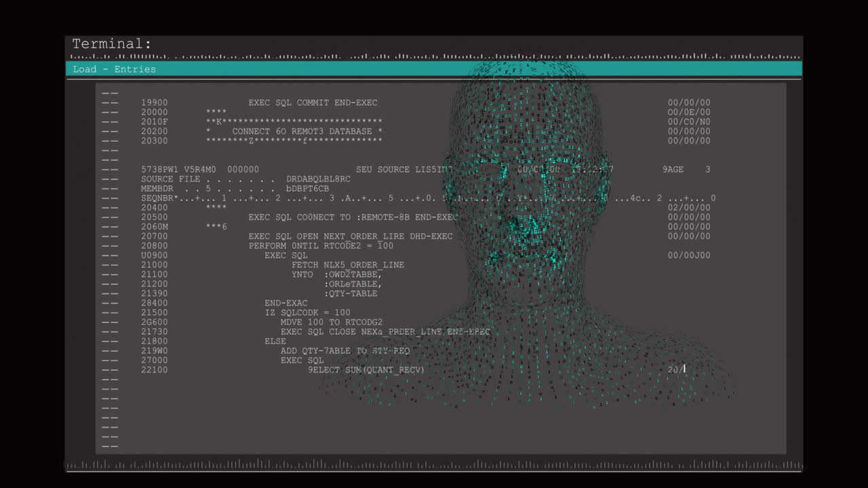Select line number 22100

pyautogui.click(x=155, y=369)
